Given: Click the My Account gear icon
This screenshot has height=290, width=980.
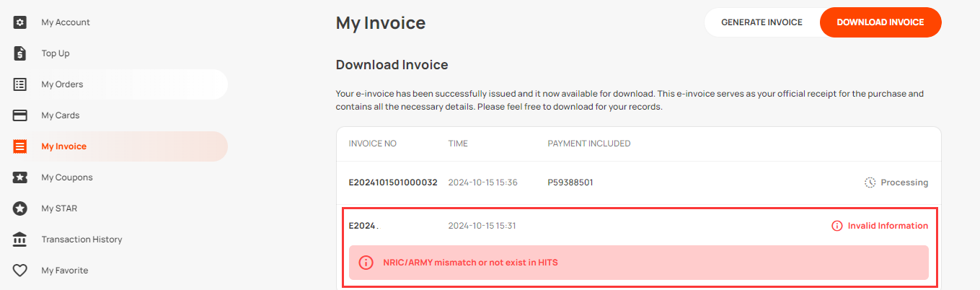Looking at the screenshot, I should (x=20, y=22).
